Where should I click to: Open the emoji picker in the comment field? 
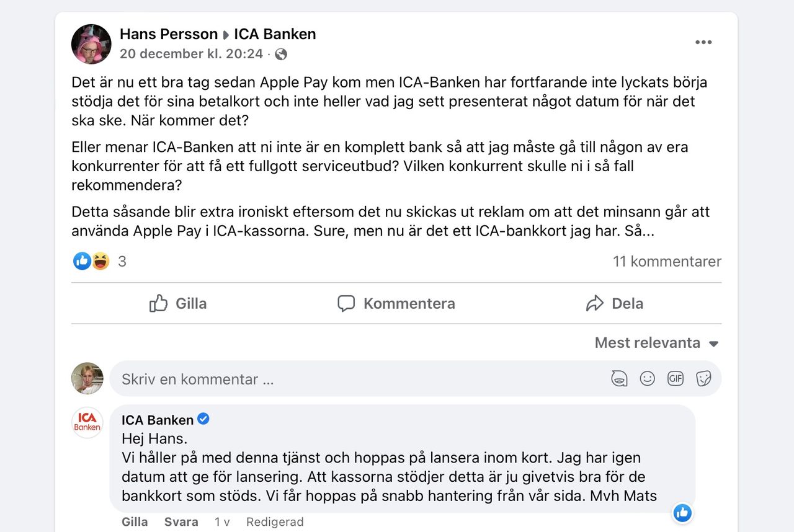pyautogui.click(x=647, y=378)
